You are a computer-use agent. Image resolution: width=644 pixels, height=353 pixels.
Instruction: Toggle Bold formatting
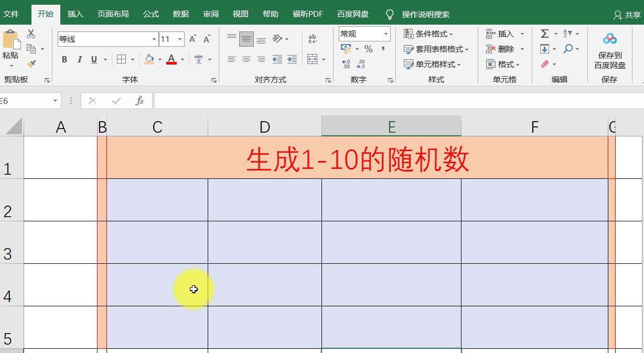65,60
